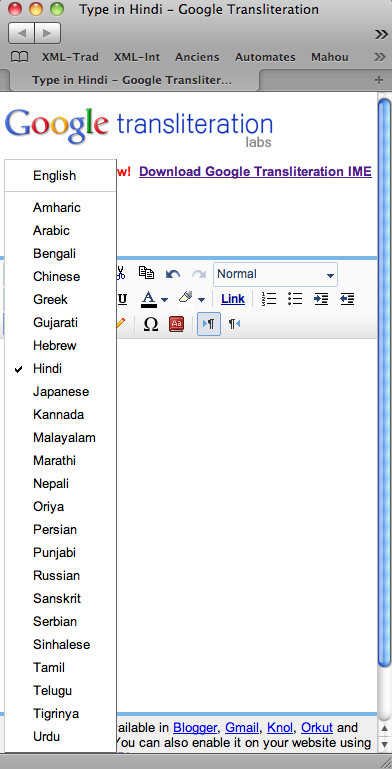Open the Normal paragraph style dropdown

coord(275,274)
